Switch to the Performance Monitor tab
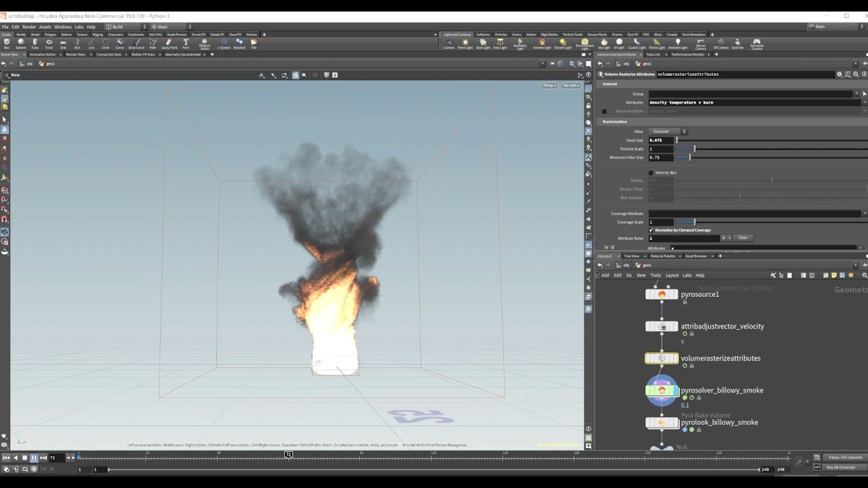The image size is (868, 488). click(x=688, y=54)
